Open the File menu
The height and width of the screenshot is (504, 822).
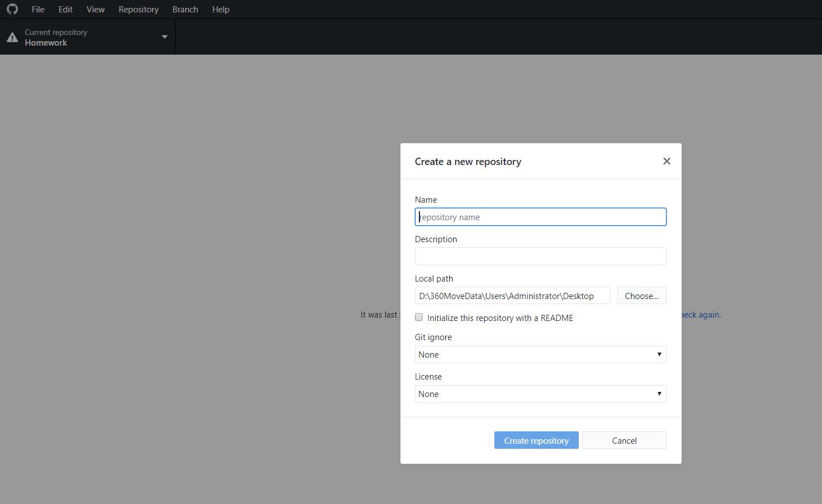[x=38, y=10]
